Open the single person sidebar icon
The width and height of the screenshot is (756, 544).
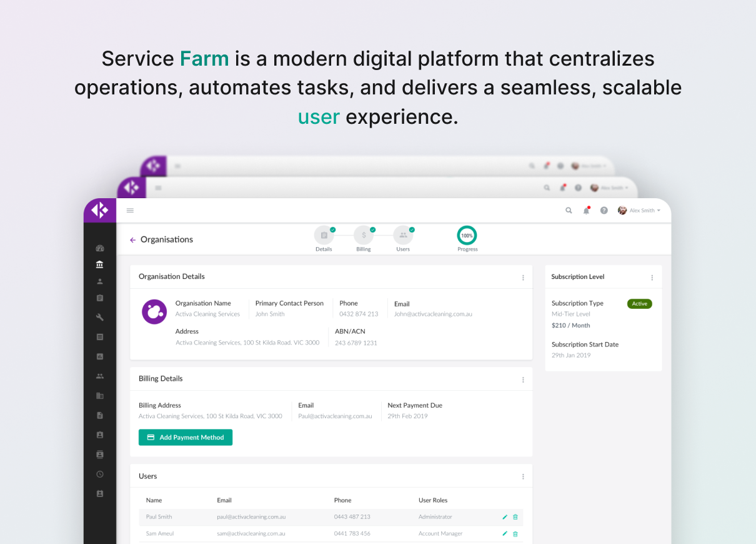pos(100,281)
